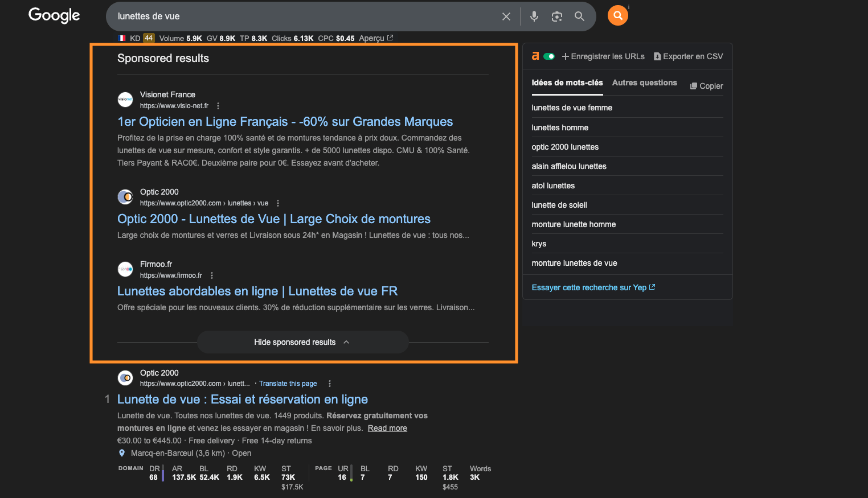Open options menu for Firmoo.fr ad
This screenshot has width=868, height=498.
(212, 275)
